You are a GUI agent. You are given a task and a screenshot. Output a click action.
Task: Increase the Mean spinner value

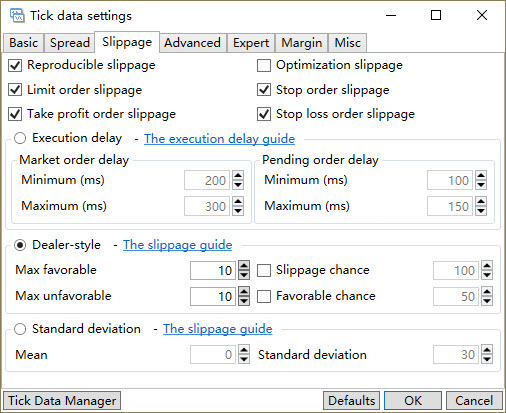244,350
